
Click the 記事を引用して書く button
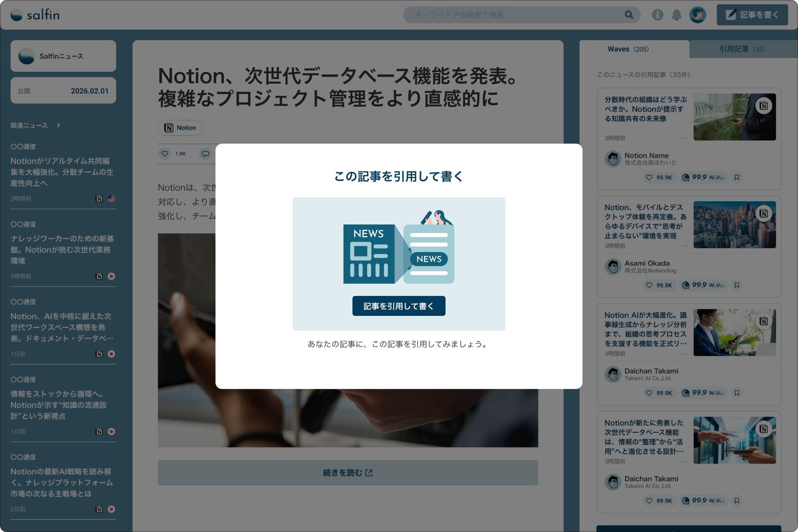click(x=399, y=306)
